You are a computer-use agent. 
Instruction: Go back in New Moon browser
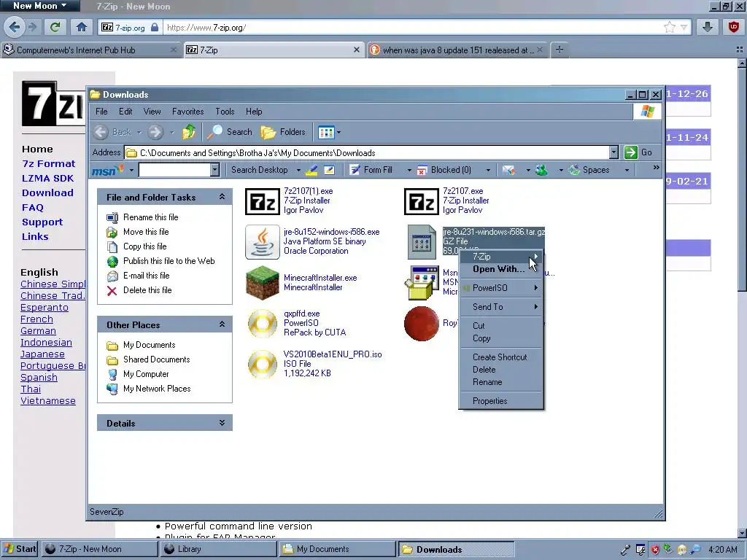pos(15,27)
